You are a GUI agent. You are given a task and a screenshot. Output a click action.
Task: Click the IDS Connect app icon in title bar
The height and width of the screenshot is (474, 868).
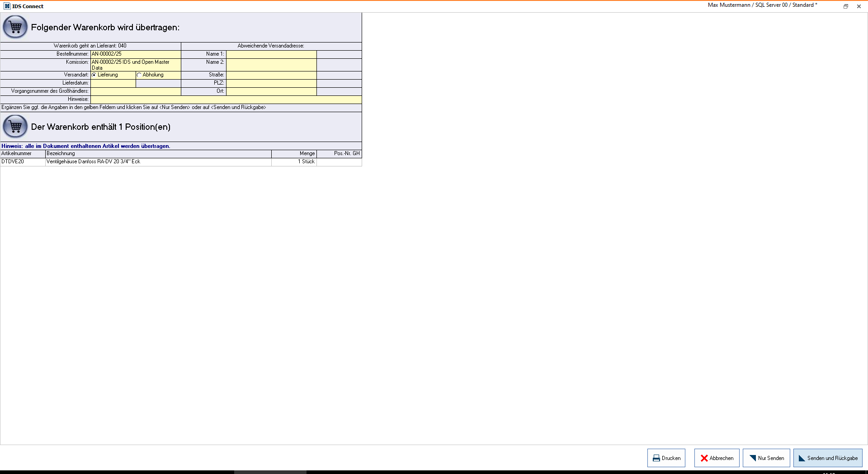tap(7, 6)
